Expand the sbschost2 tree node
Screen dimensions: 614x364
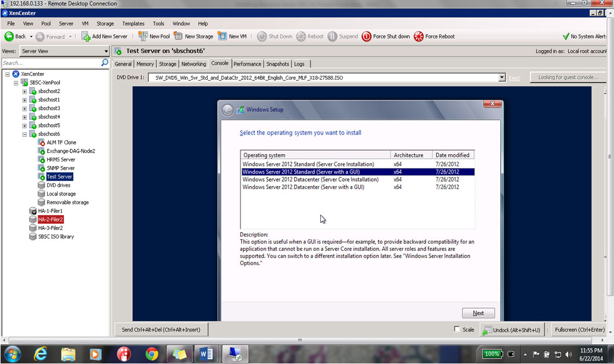click(x=24, y=92)
